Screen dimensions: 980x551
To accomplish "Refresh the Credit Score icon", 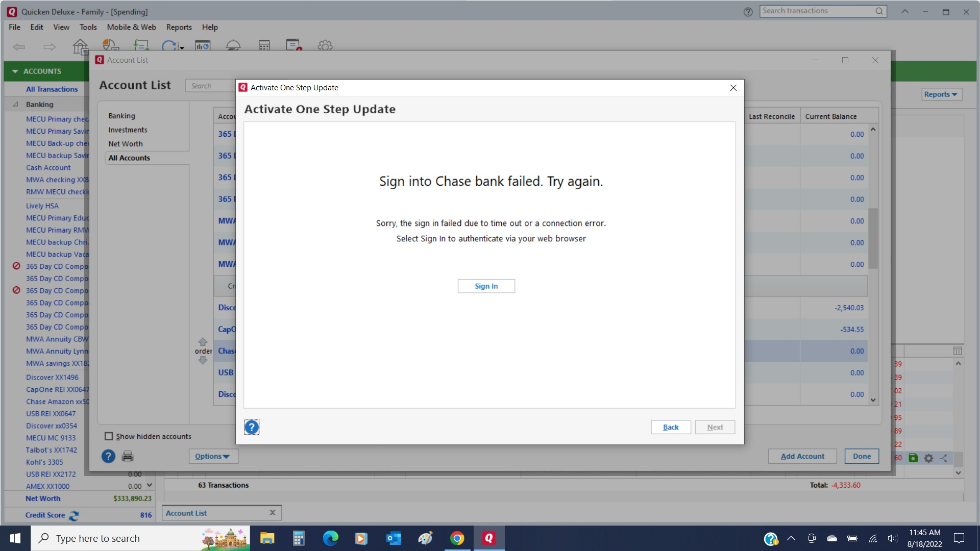I will click(74, 516).
